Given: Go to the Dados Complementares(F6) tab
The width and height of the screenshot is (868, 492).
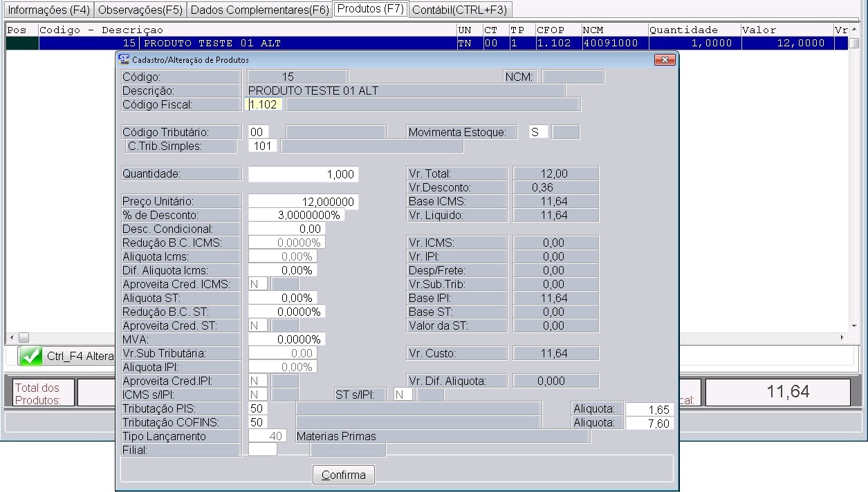Looking at the screenshot, I should tap(259, 10).
